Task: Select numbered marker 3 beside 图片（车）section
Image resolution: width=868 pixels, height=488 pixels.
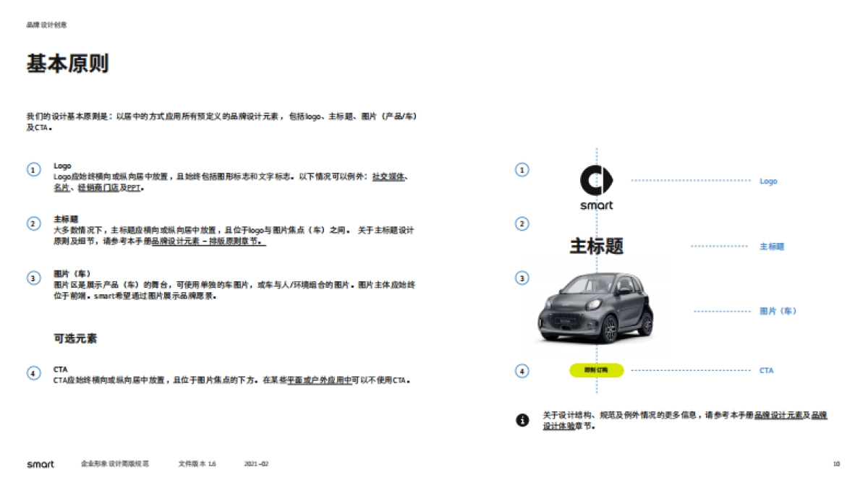Action: point(33,278)
